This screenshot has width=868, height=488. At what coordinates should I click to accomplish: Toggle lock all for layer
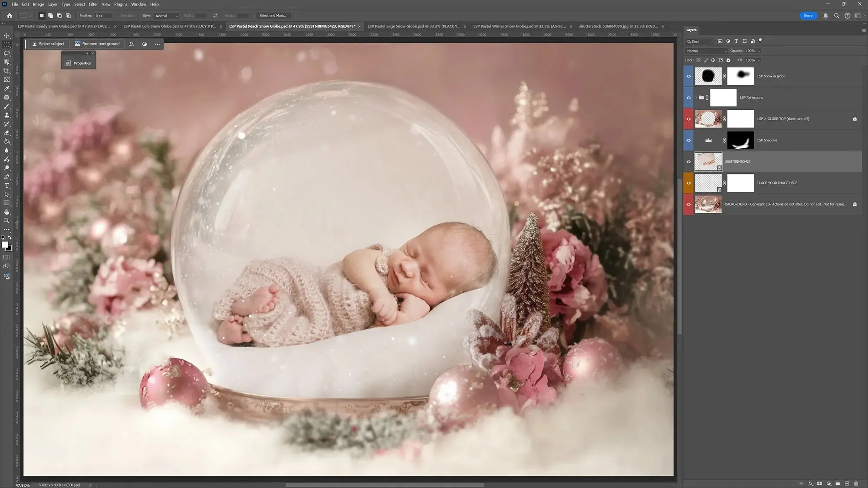click(x=728, y=60)
